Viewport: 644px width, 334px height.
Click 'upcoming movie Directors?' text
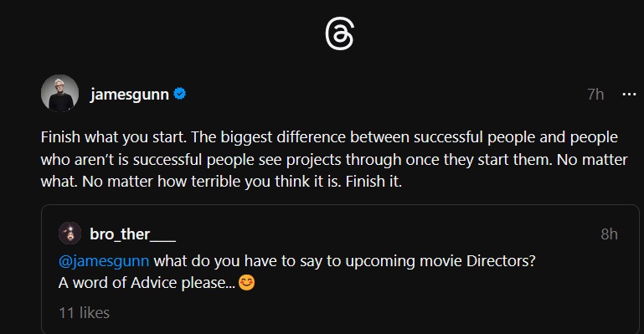click(440, 261)
